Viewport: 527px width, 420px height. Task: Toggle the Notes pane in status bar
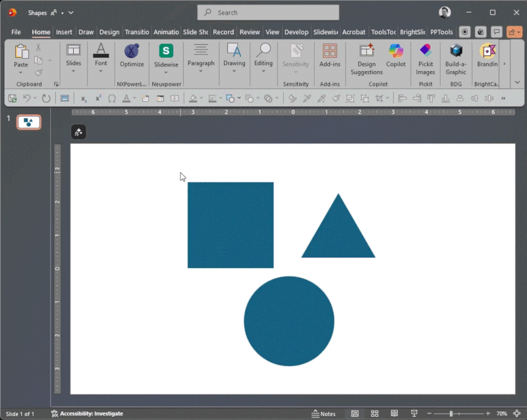click(323, 413)
